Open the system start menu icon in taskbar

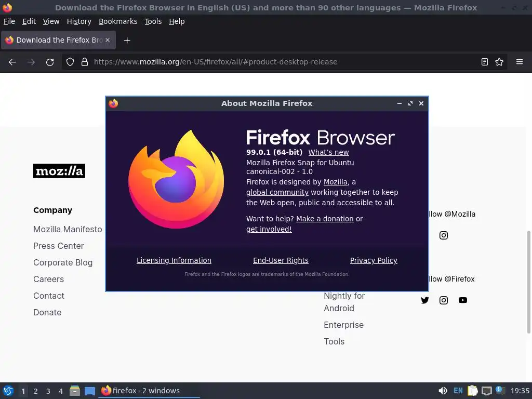[8, 391]
